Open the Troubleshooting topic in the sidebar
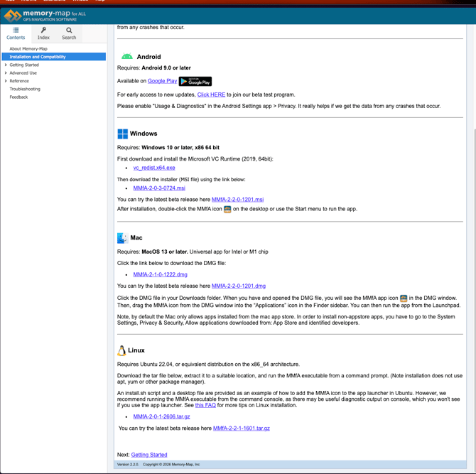Screen dimensions: 476x474 (x=25, y=90)
